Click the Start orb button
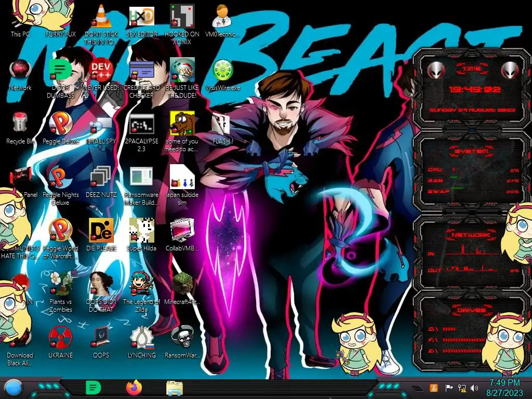 [x=14, y=388]
